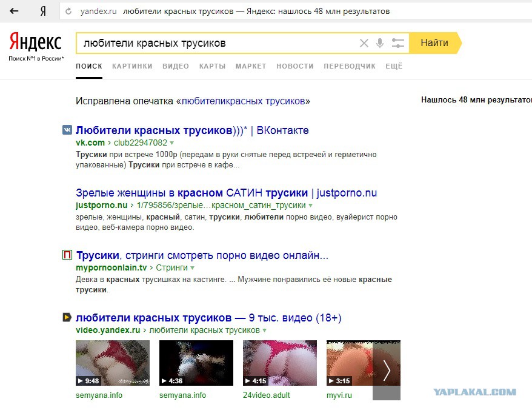The image size is (532, 410).
Task: Click semyana.info under the 9:48 video
Action: point(99,395)
